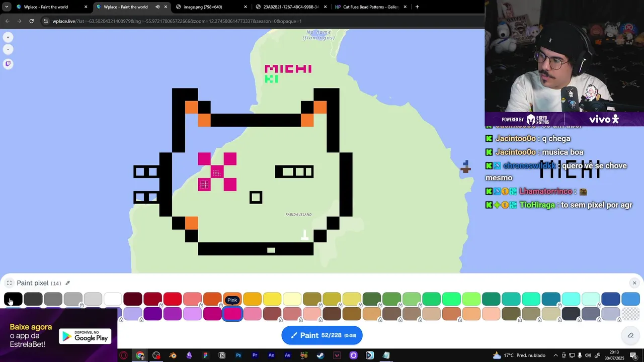Close the image.png tab
This screenshot has width=644, height=362.
pyautogui.click(x=246, y=7)
